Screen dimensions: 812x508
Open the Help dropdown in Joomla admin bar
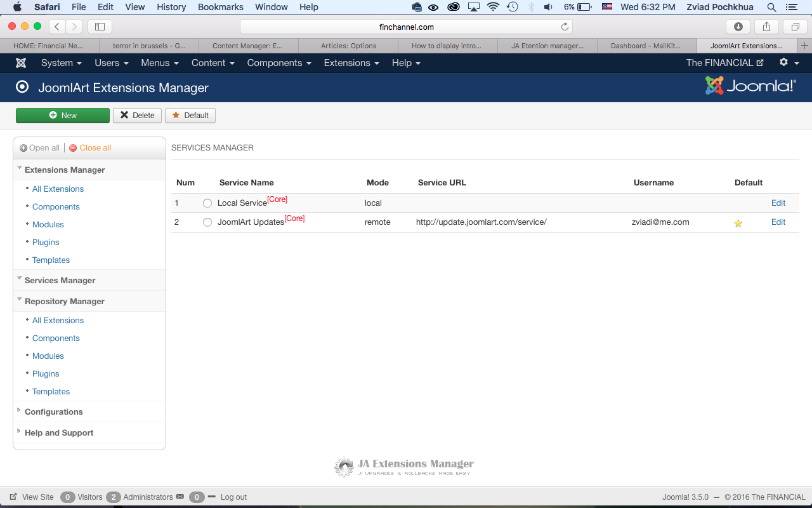point(406,63)
